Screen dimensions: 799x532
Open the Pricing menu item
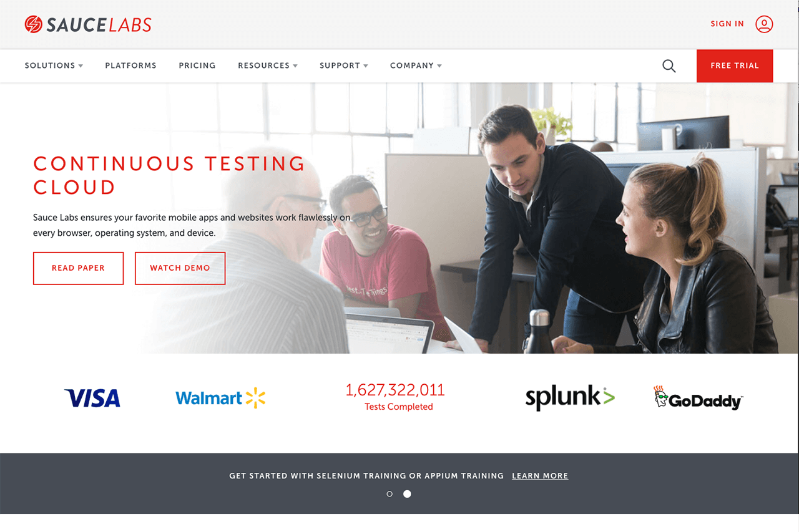coord(197,65)
